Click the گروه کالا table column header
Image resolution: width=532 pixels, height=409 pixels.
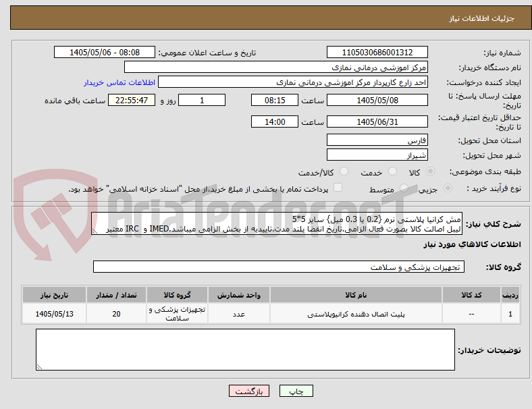177,295
